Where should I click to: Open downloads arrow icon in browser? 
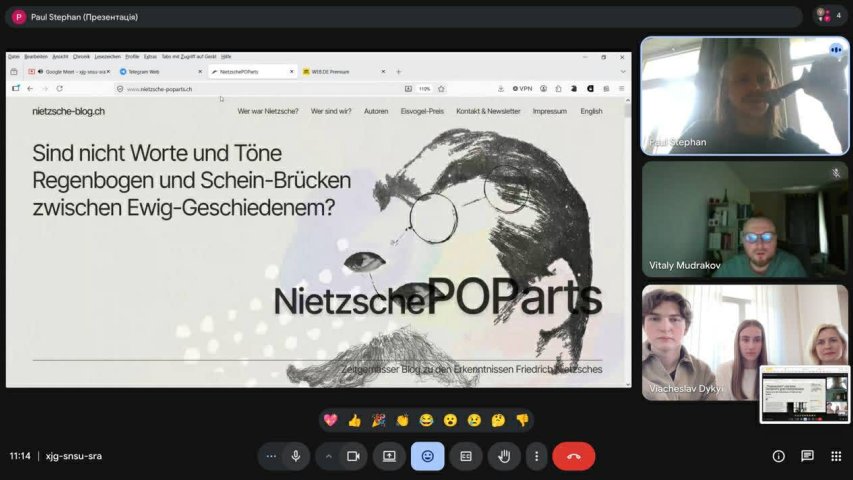(x=500, y=89)
